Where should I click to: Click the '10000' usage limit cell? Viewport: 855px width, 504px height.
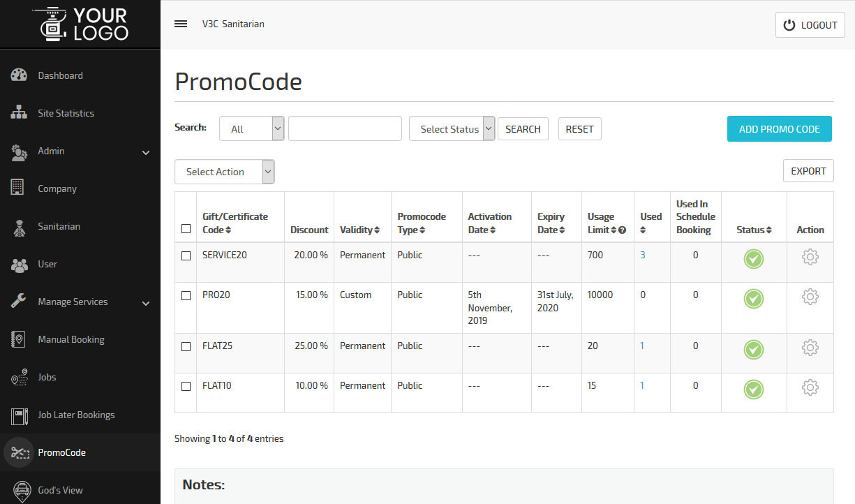[600, 295]
